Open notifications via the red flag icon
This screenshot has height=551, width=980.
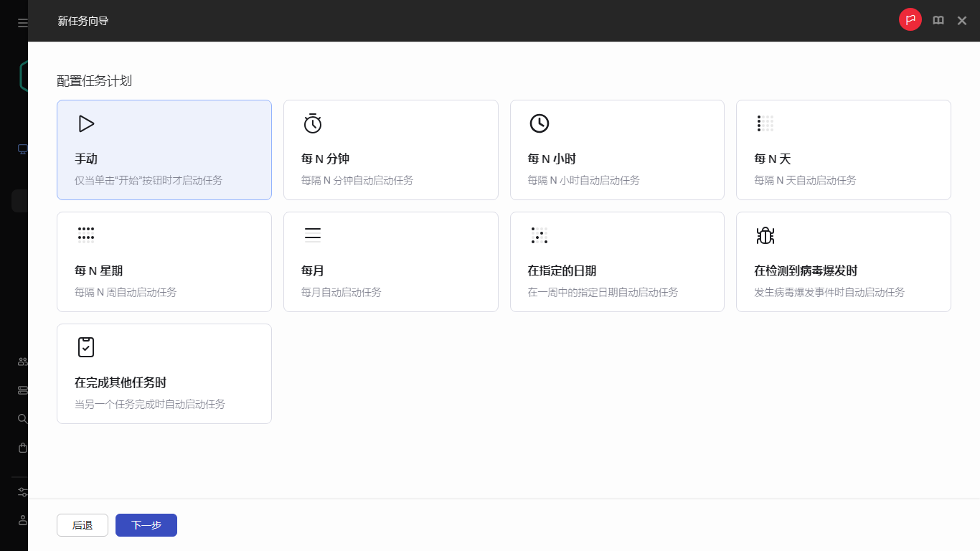[x=910, y=19]
